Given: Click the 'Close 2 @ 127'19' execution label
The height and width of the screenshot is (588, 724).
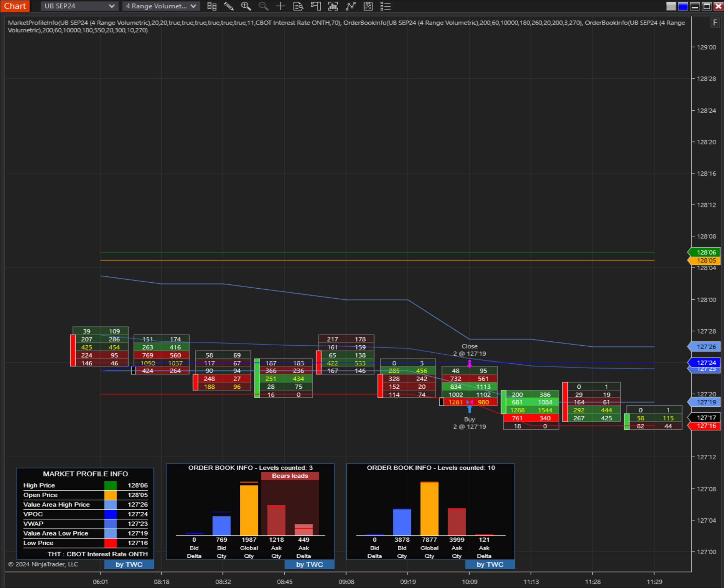Looking at the screenshot, I should pos(469,350).
